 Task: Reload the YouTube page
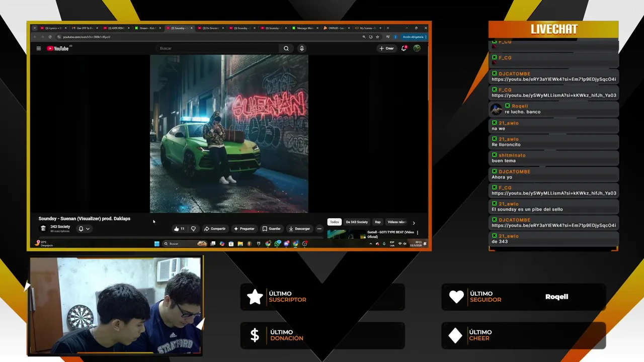tap(50, 37)
